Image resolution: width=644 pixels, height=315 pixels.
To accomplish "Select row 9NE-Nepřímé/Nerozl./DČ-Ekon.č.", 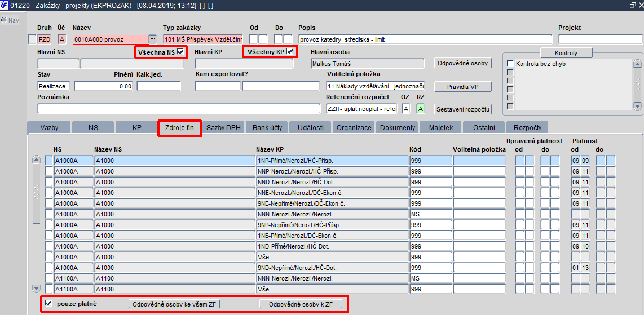I will [x=332, y=203].
